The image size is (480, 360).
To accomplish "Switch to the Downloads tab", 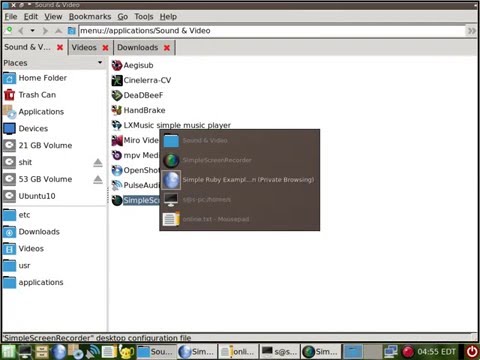I will [x=138, y=47].
